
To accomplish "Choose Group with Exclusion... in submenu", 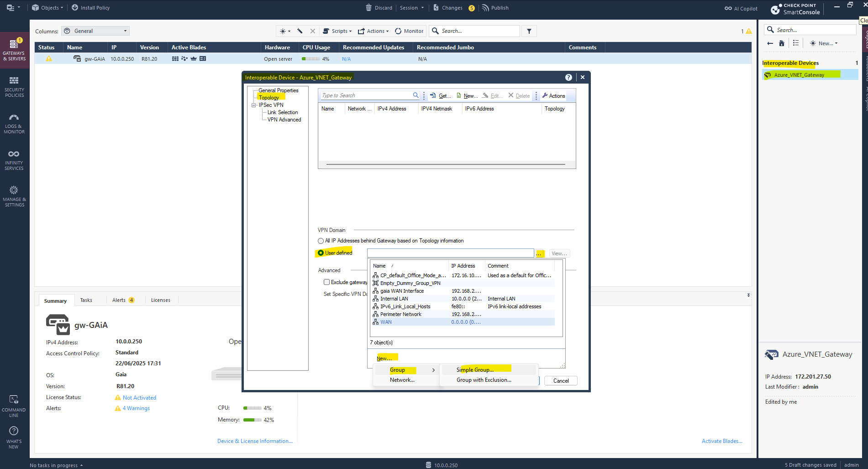I will click(489, 380).
